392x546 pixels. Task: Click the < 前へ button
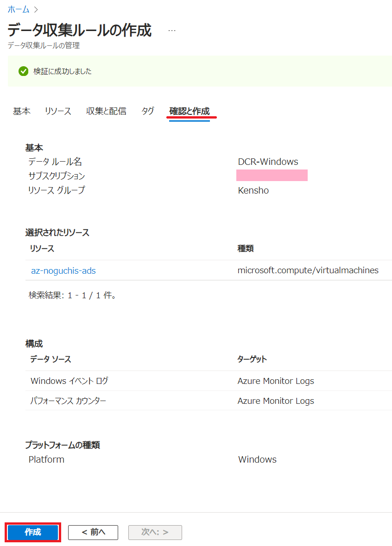[x=93, y=532]
